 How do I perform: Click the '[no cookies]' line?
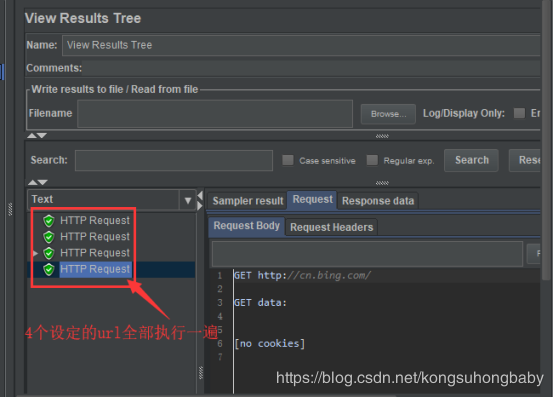pos(270,344)
